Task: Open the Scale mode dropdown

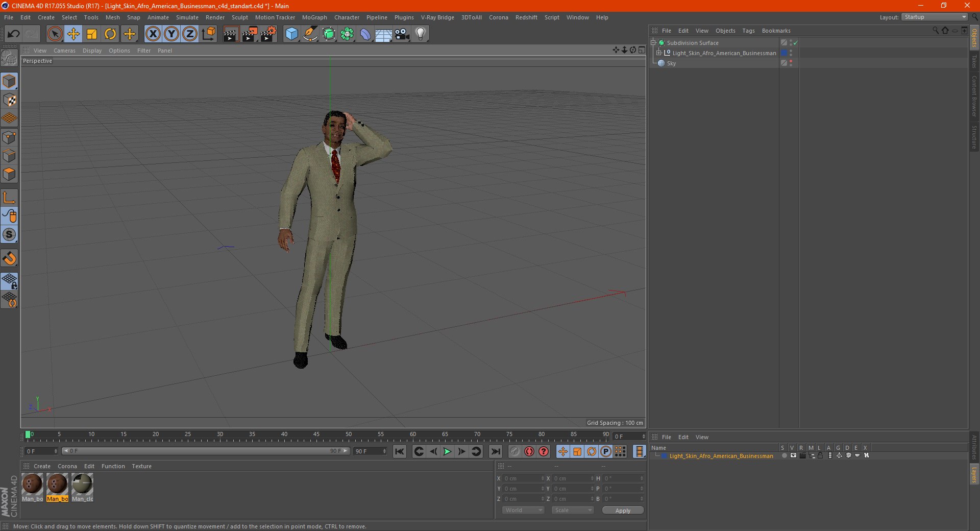Action: click(573, 510)
